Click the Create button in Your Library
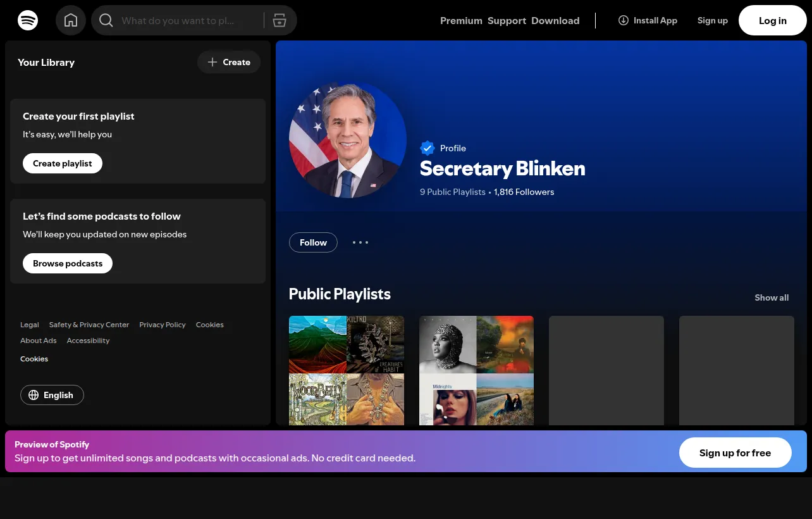The width and height of the screenshot is (812, 519). [x=229, y=62]
